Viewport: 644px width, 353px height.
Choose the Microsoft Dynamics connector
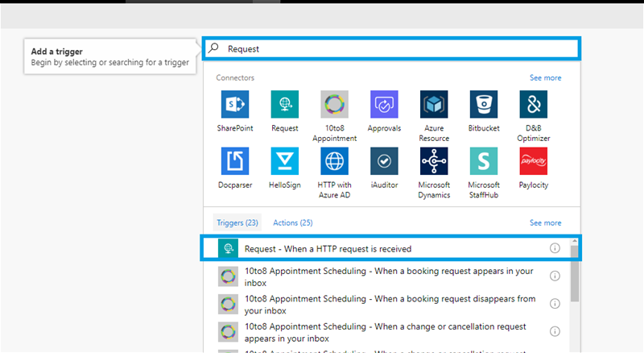(x=434, y=161)
